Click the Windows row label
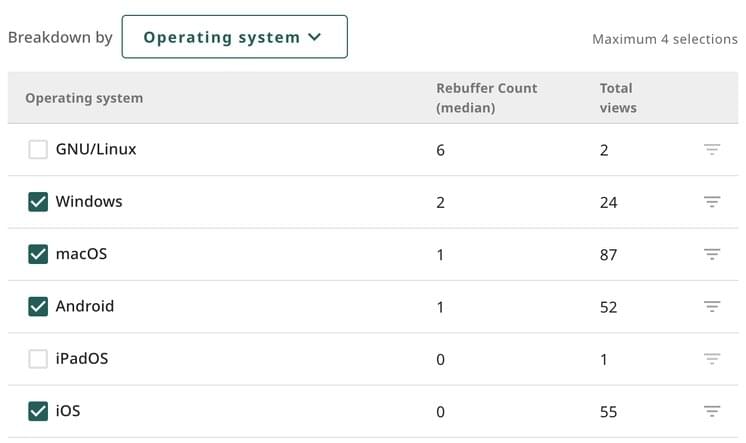Viewport: 746px width, 443px height. (89, 202)
